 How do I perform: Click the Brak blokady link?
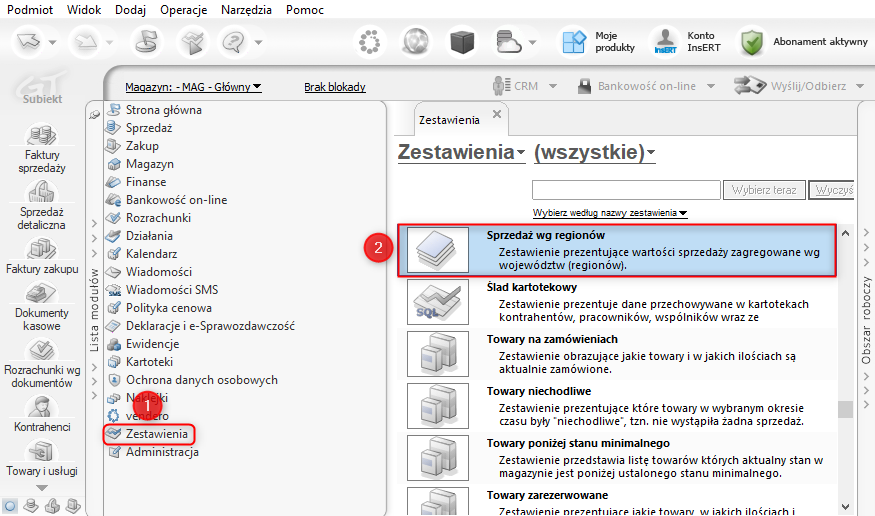point(335,87)
